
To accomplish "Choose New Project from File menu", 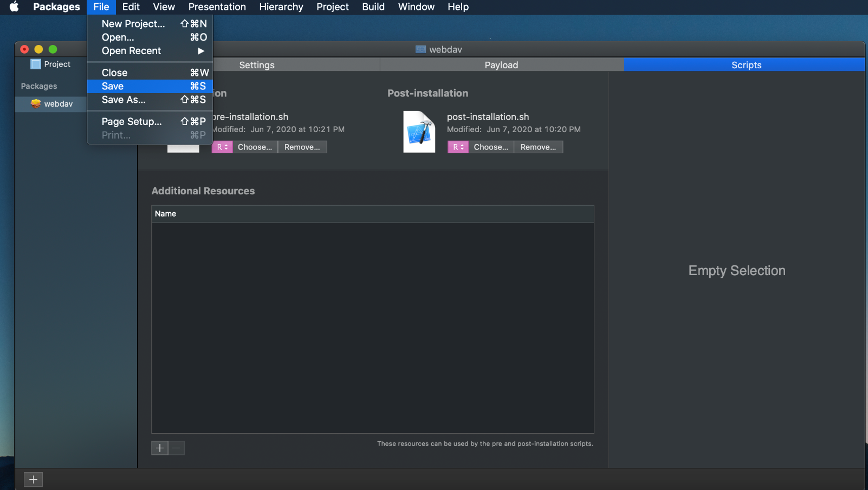I will (150, 24).
